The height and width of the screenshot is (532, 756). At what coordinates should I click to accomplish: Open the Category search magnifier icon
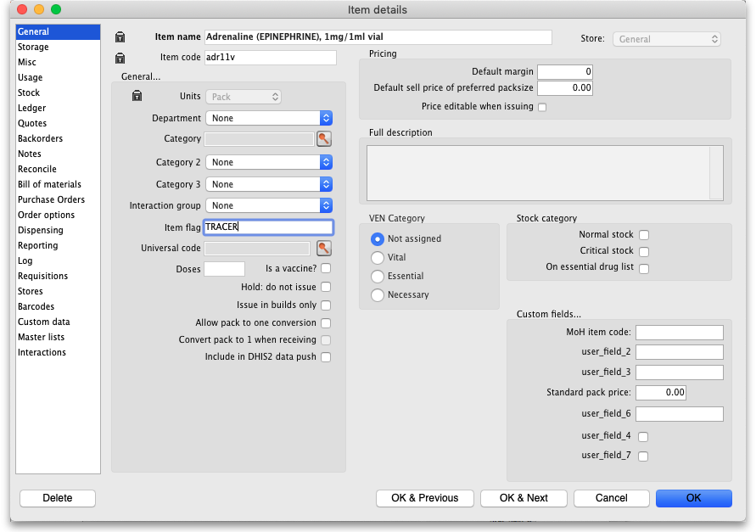[324, 139]
